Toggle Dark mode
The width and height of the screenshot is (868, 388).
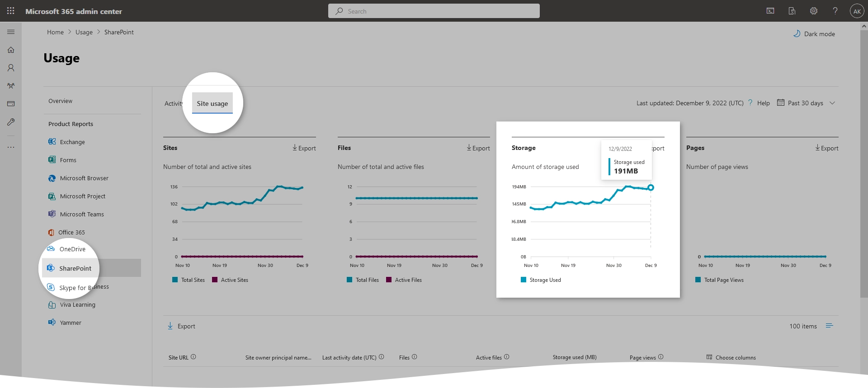click(814, 34)
